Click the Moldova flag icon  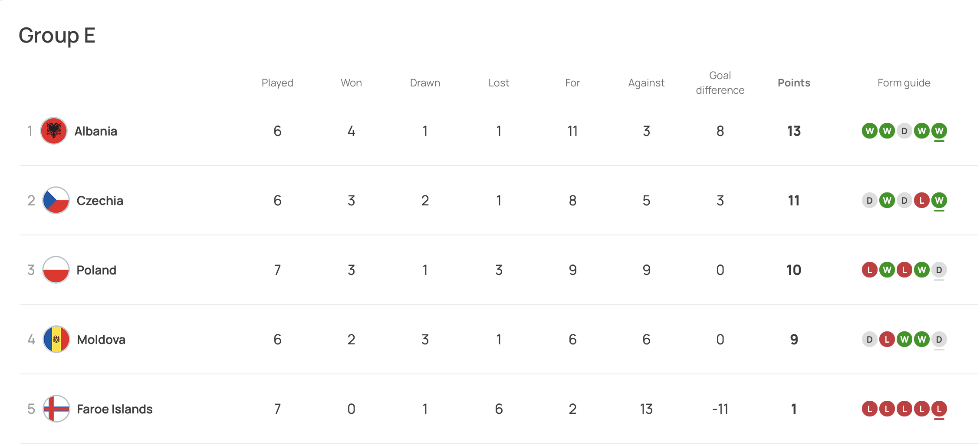pos(56,339)
